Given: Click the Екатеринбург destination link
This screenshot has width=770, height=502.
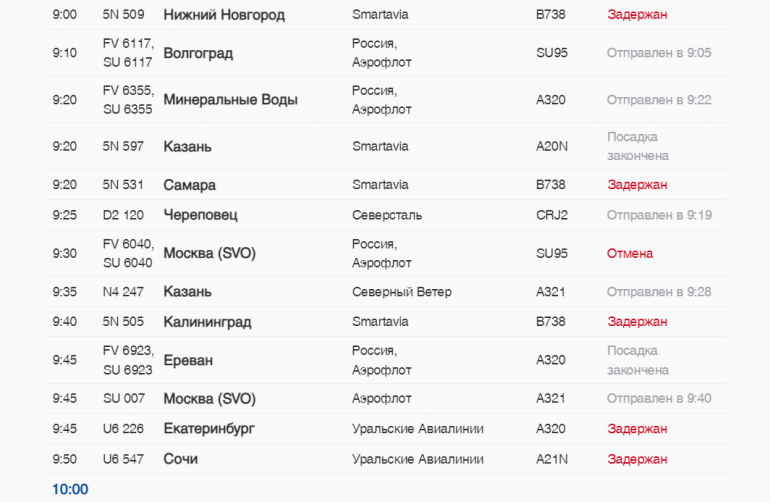Looking at the screenshot, I should click(x=209, y=429).
